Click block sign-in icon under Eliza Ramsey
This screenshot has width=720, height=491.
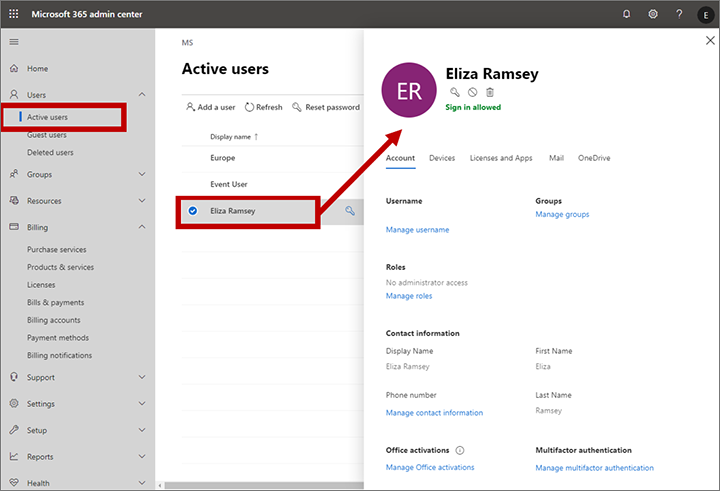472,92
